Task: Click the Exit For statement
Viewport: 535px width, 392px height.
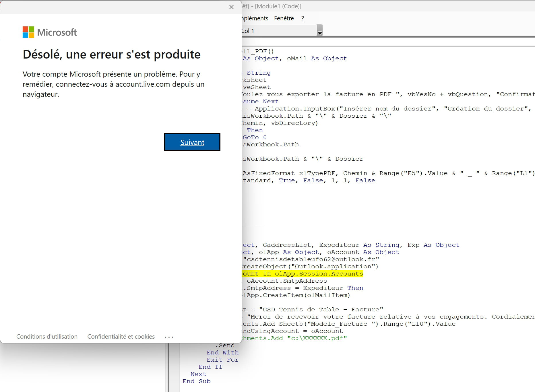Action: coord(222,360)
